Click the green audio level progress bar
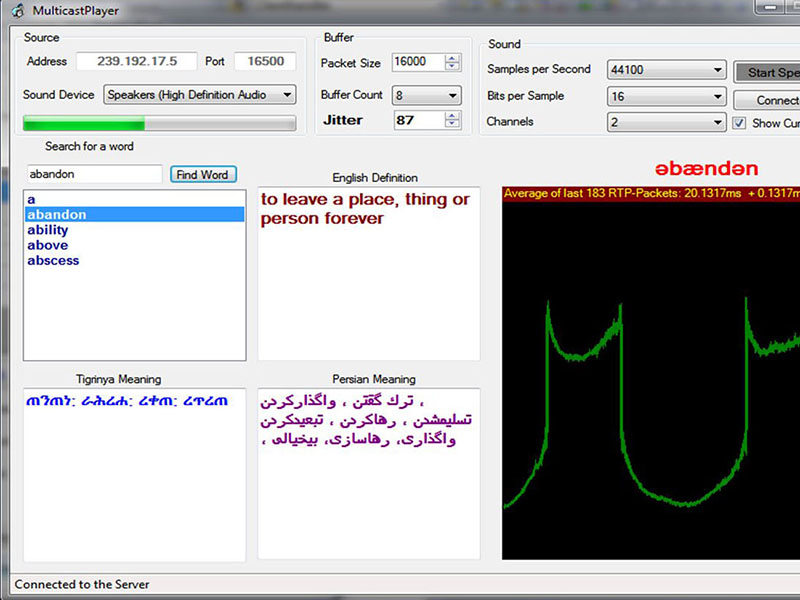The height and width of the screenshot is (600, 800). [x=160, y=124]
